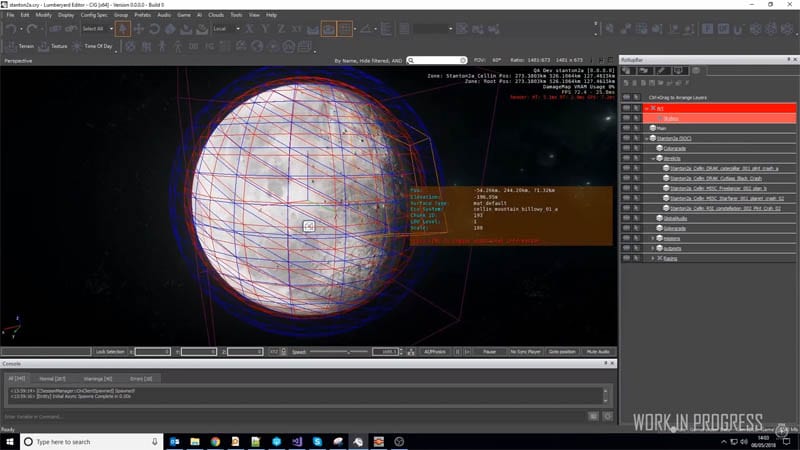This screenshot has width=800, height=450.
Task: Switch console to Errors tab
Action: 141,379
